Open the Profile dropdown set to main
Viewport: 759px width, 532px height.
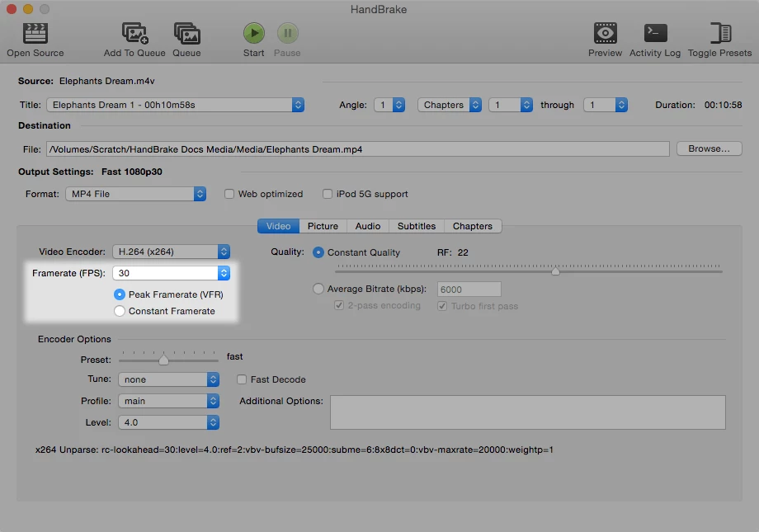click(x=168, y=401)
